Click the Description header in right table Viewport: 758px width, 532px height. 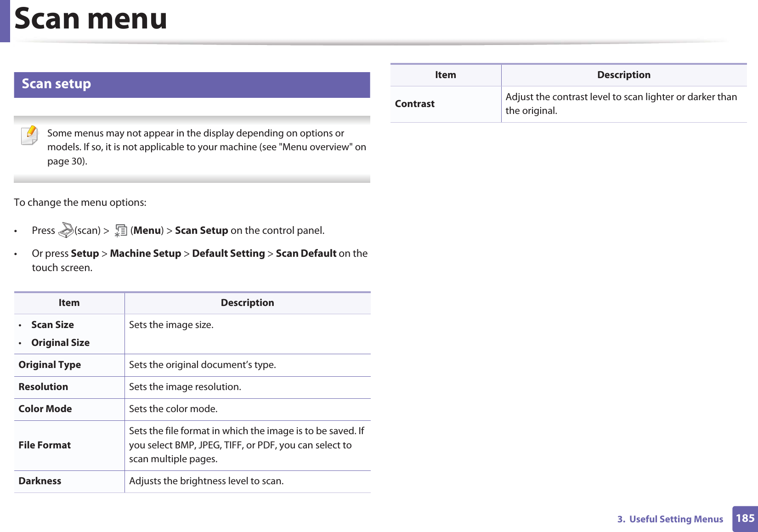click(624, 75)
